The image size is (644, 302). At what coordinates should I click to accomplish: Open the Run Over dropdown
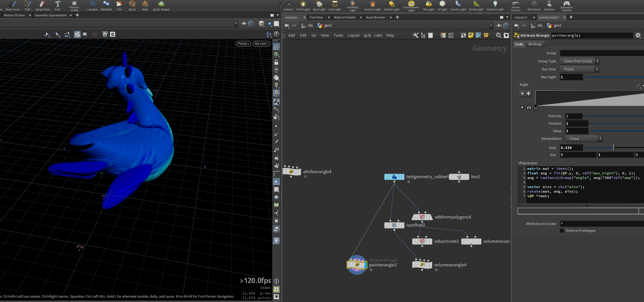point(579,69)
